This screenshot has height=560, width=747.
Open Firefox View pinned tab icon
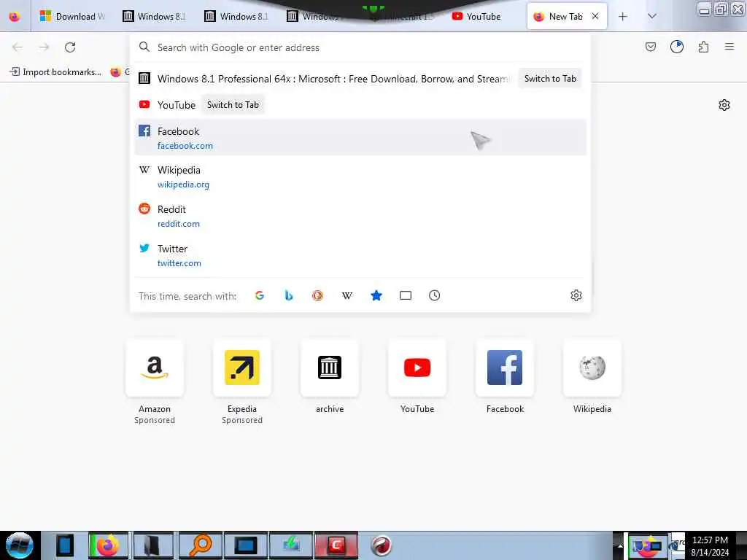coord(15,17)
